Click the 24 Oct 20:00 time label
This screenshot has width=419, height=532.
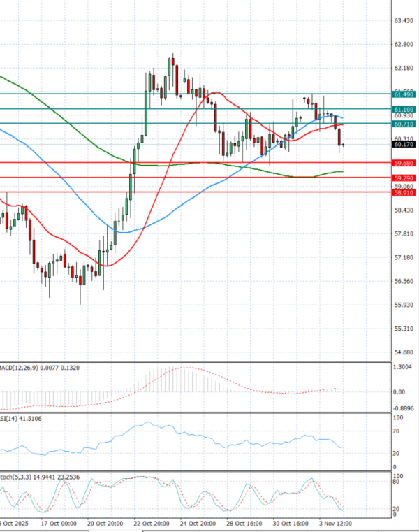click(199, 522)
